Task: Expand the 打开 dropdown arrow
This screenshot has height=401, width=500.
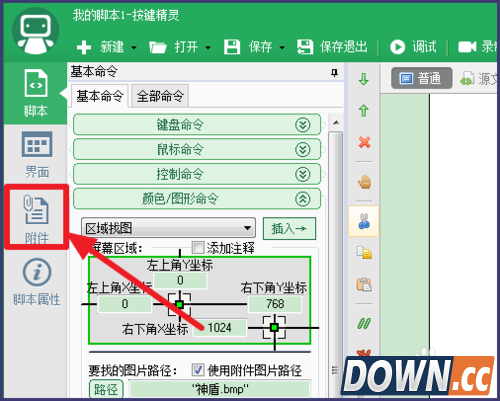Action: tap(208, 48)
